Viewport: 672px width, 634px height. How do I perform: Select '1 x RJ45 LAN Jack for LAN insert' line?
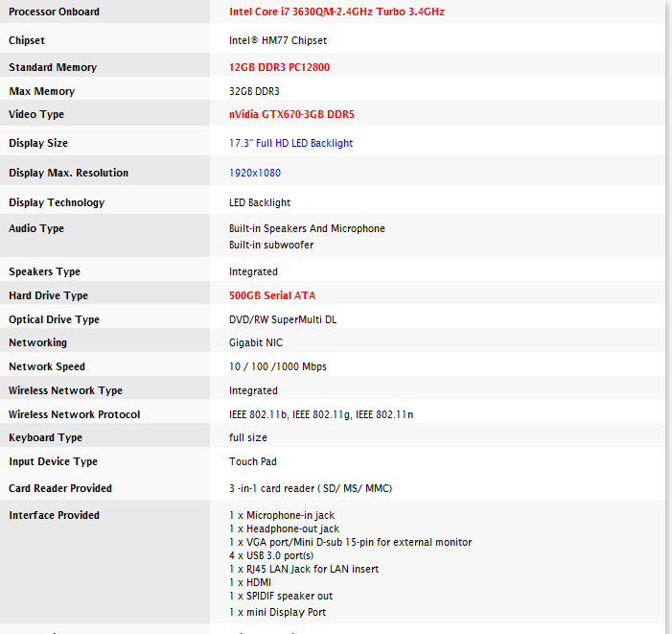pos(304,569)
